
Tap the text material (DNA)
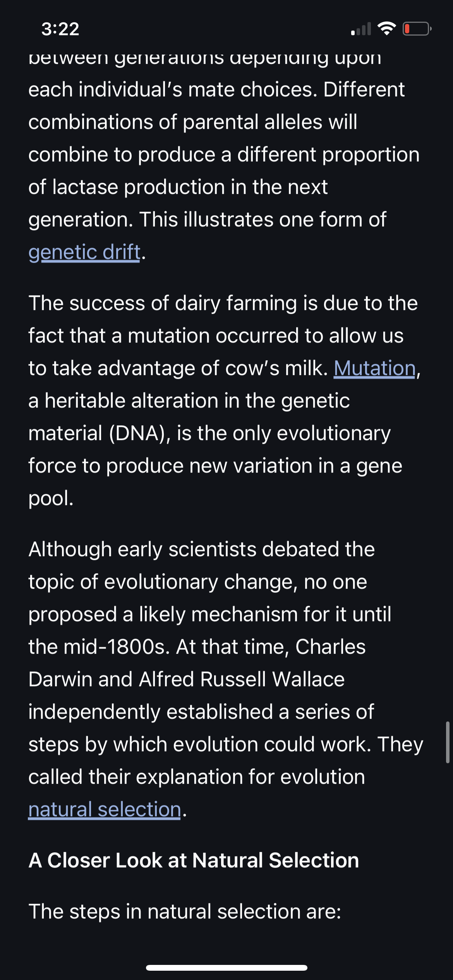coord(99,433)
